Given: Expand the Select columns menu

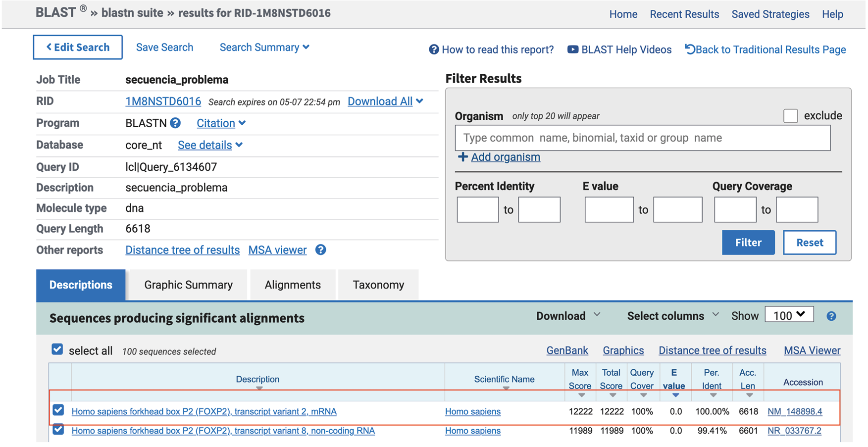Looking at the screenshot, I should point(672,316).
